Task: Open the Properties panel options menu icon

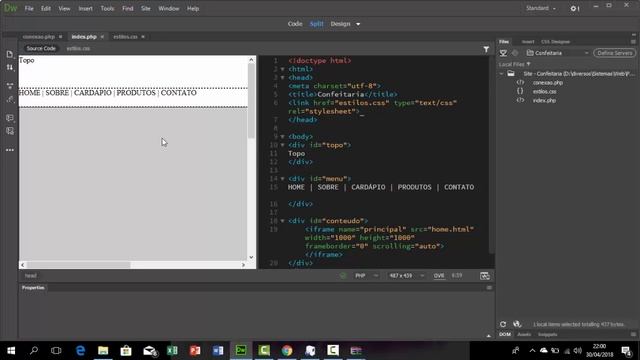Action: point(489,288)
